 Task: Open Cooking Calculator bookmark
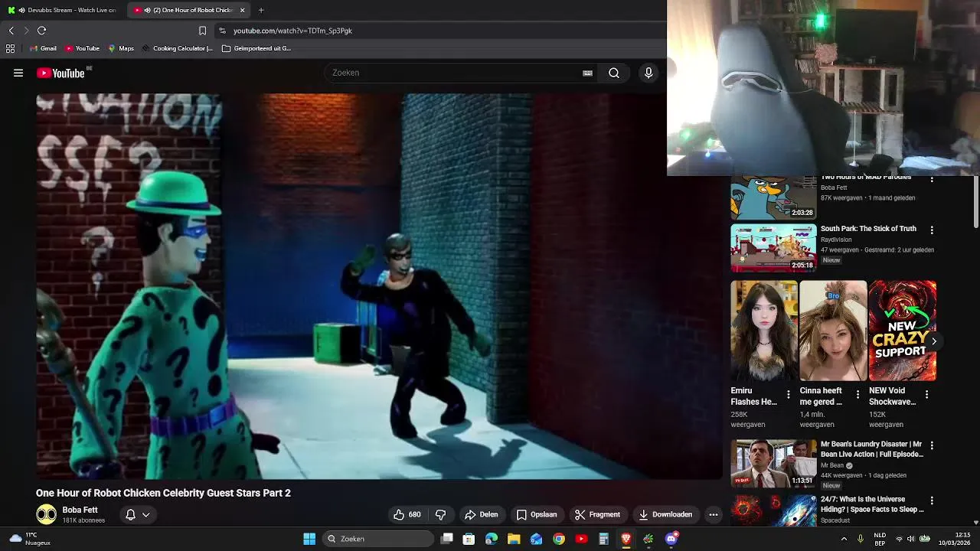178,48
